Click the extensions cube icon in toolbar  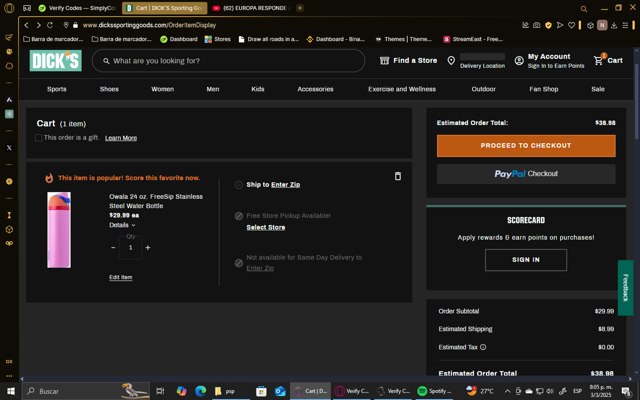click(590, 25)
